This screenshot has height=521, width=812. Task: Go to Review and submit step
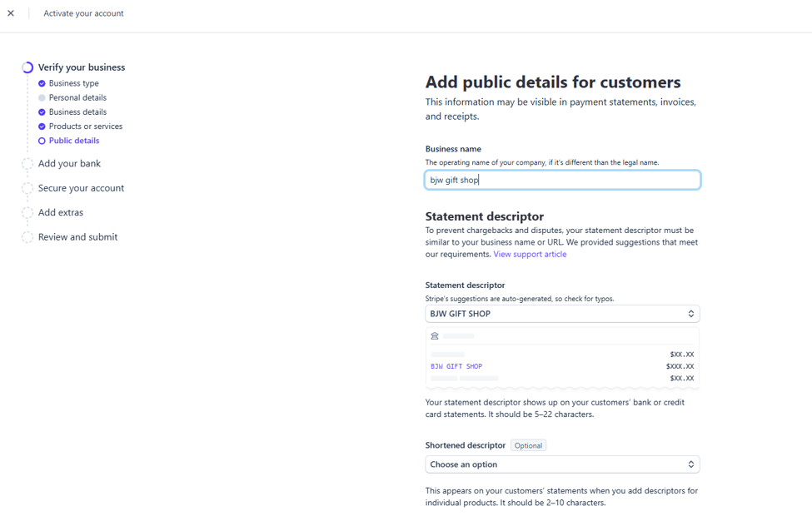(x=77, y=237)
